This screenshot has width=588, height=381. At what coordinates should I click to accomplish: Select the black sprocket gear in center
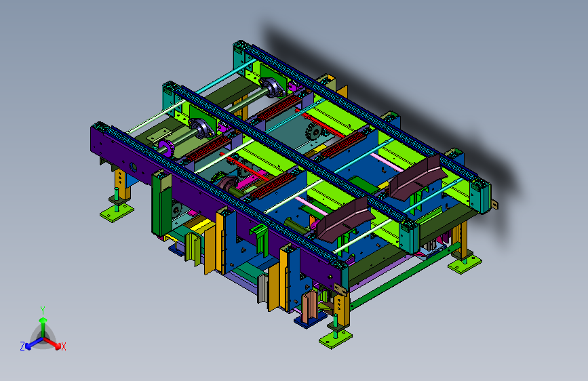point(313,132)
